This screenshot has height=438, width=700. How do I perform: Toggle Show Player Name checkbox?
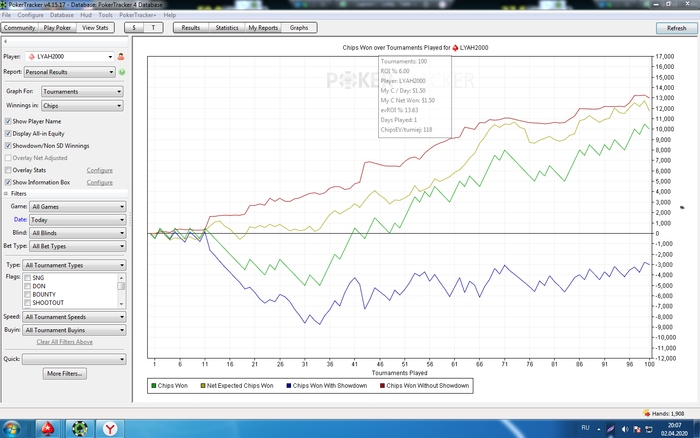(8, 121)
